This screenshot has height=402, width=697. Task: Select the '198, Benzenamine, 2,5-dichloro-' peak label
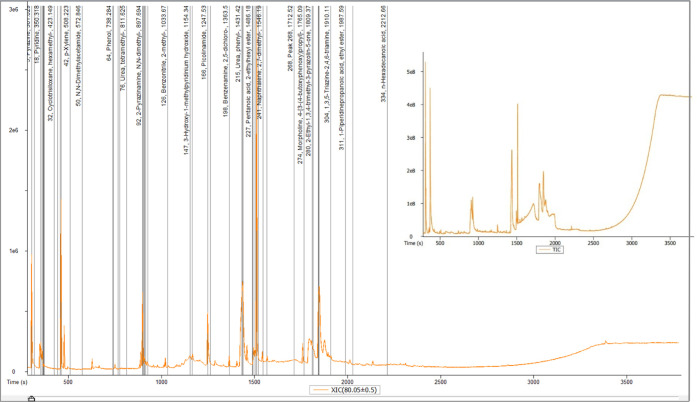click(x=225, y=61)
